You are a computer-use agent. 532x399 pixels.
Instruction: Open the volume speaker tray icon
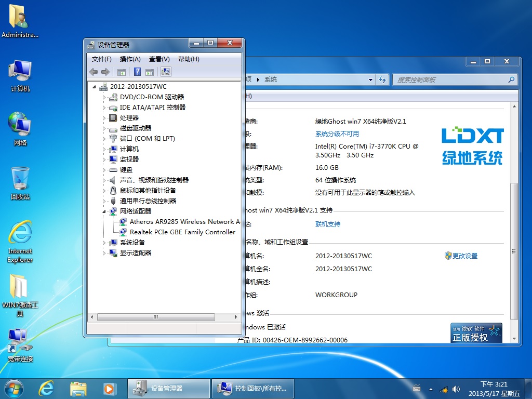(456, 389)
